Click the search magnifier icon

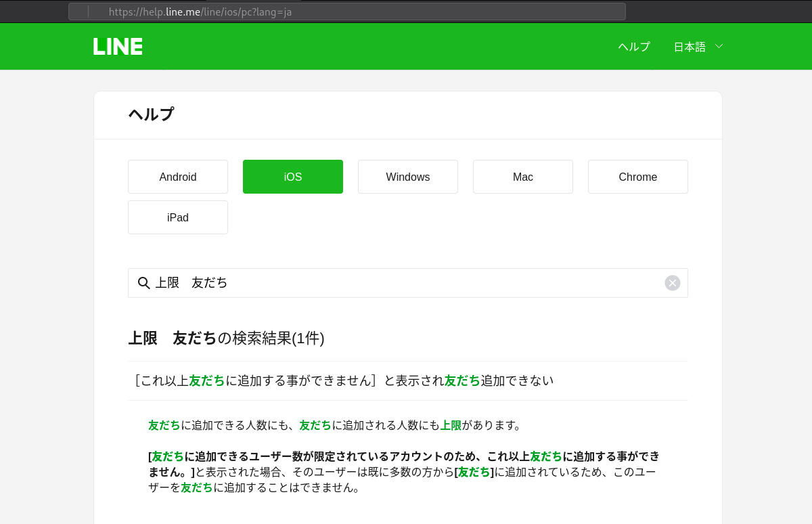tap(143, 282)
